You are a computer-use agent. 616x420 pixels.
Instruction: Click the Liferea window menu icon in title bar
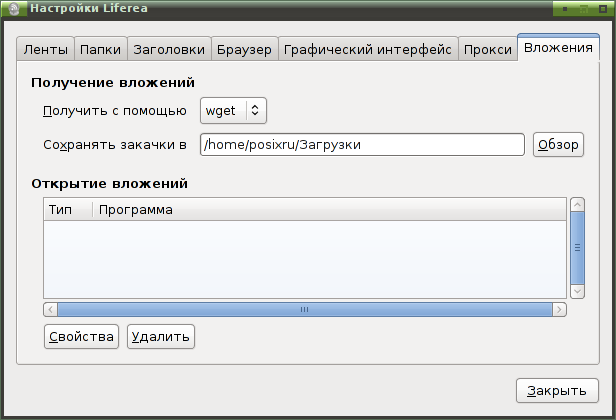(x=13, y=9)
